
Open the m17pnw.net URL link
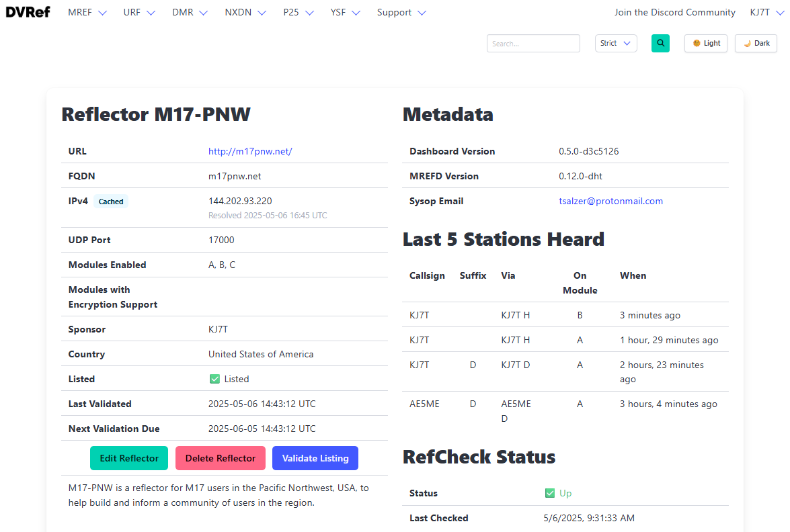(x=250, y=151)
